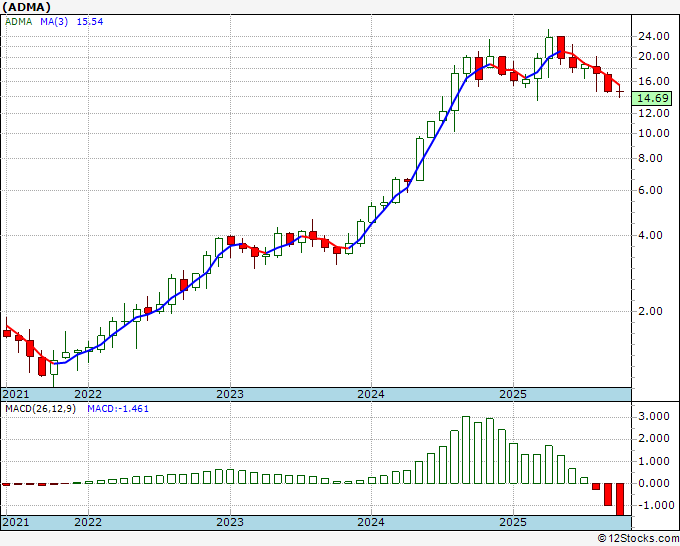This screenshot has width=680, height=546.
Task: Click the 24.00 price axis label
Action: (x=653, y=36)
